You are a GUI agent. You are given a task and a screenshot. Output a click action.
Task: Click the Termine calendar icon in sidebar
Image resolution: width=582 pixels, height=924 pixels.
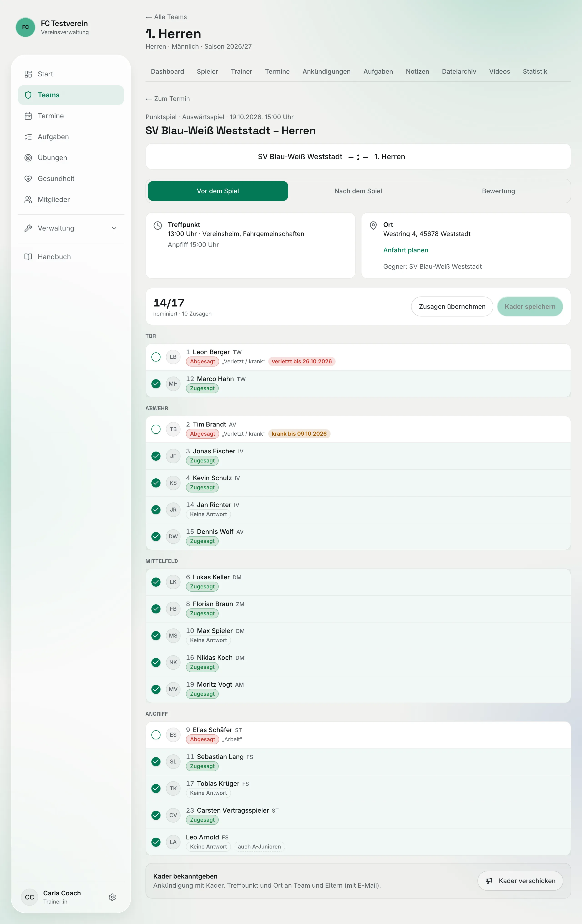(28, 116)
